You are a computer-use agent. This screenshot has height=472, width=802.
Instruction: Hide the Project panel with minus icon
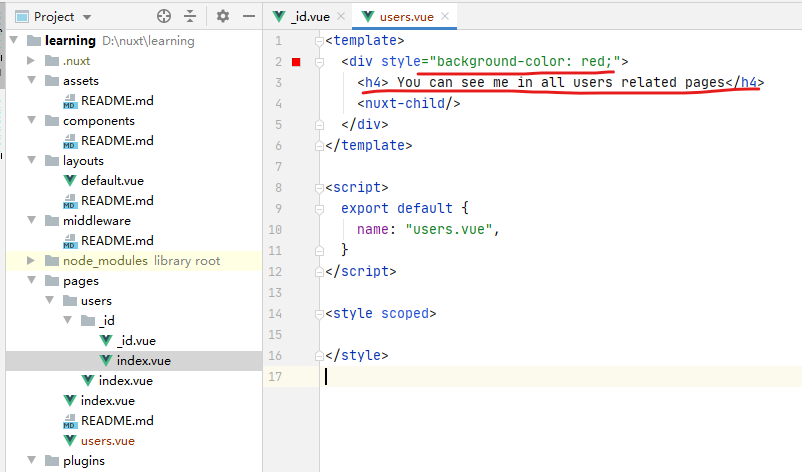pyautogui.click(x=249, y=16)
